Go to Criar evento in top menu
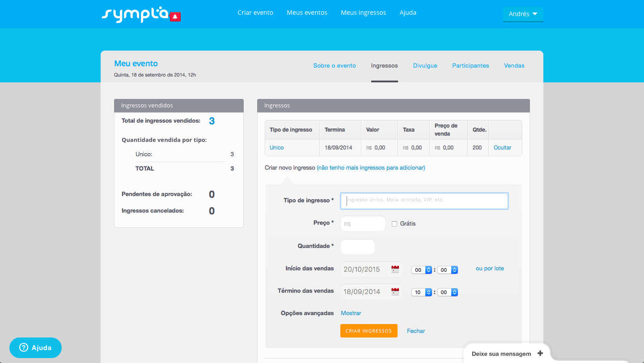 click(255, 13)
